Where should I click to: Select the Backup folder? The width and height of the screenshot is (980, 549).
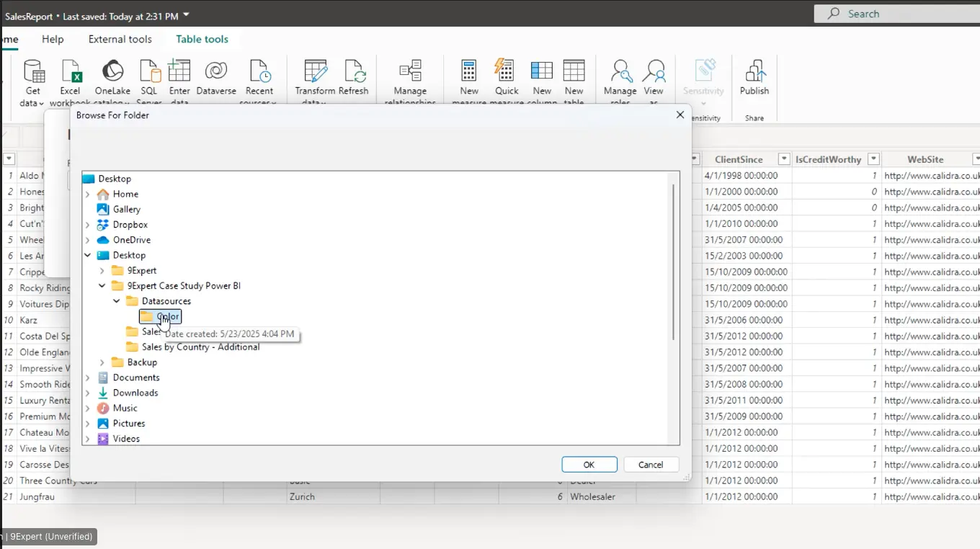tap(142, 362)
